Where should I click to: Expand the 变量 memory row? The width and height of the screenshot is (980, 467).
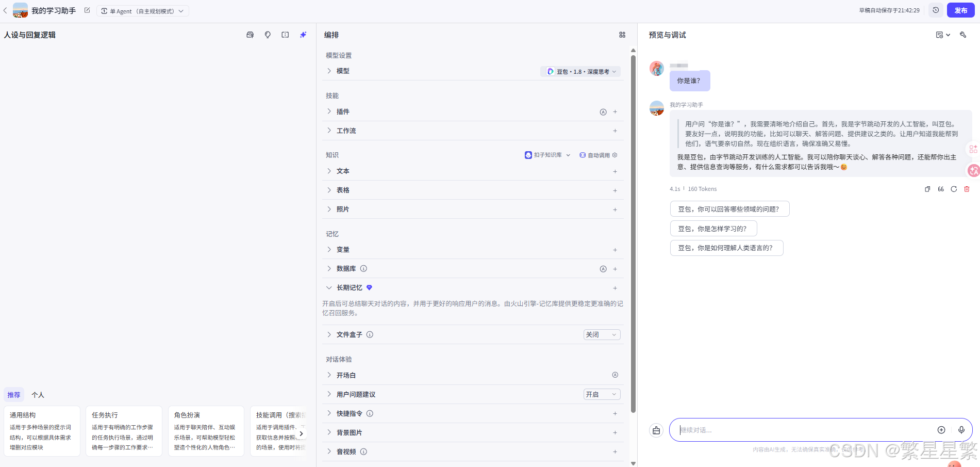329,249
